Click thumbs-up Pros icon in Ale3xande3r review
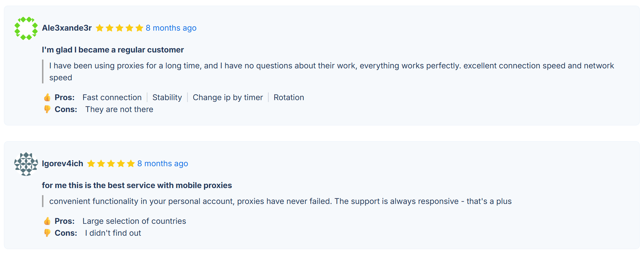Screen dimensions: 644x255 (x=47, y=98)
